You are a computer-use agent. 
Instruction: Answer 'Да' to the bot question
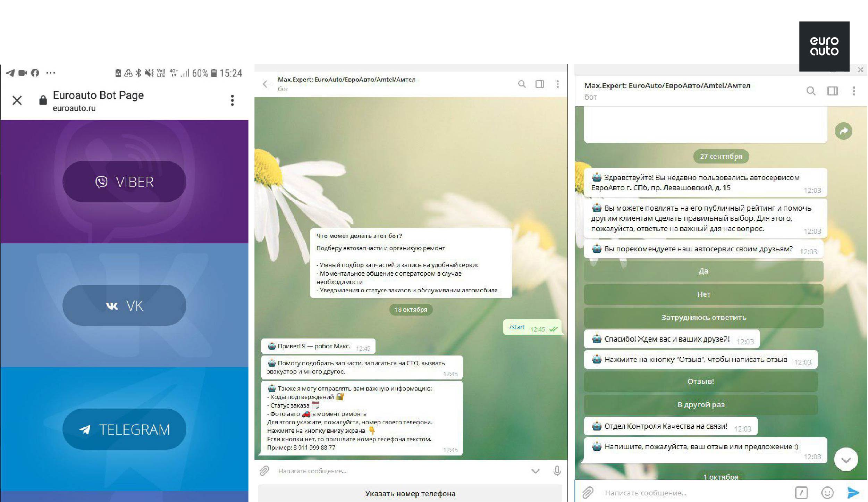[x=703, y=271]
